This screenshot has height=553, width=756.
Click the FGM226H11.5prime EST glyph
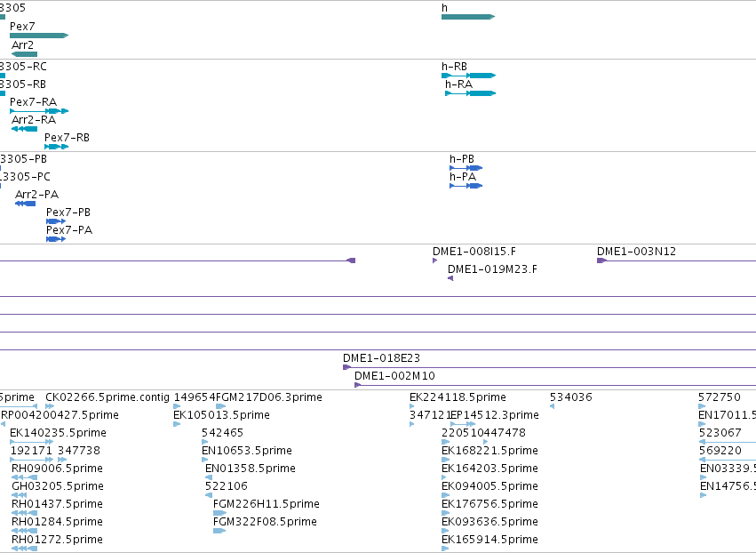tap(219, 513)
